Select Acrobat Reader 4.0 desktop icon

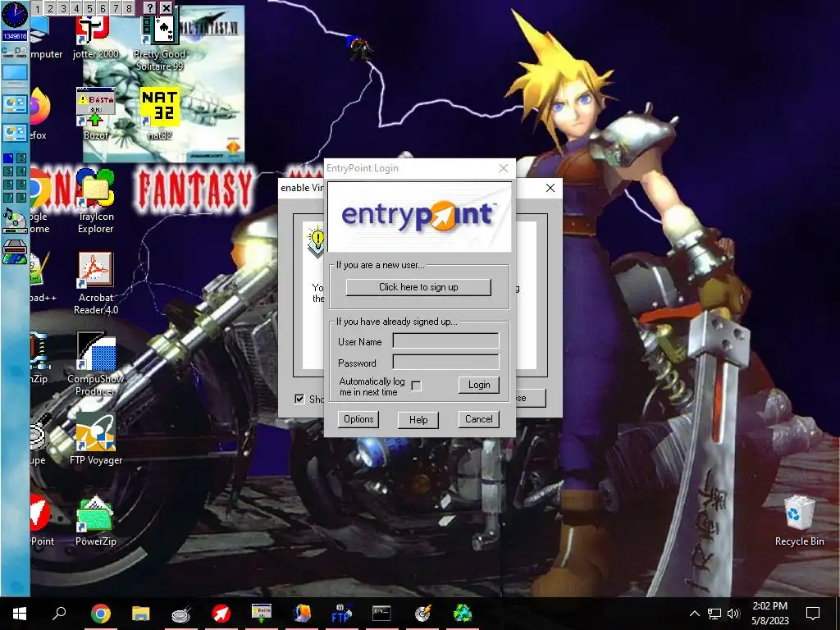pos(95,283)
